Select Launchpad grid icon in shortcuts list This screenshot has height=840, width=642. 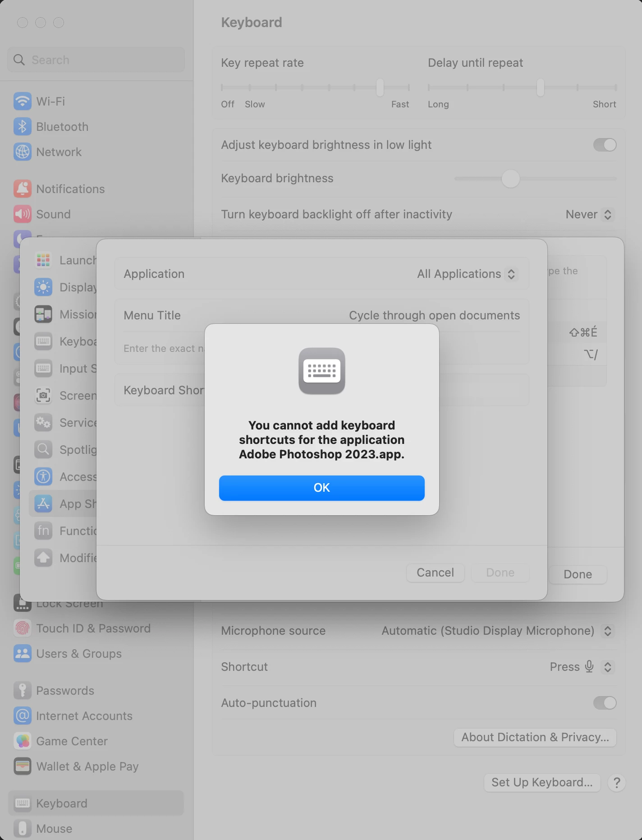(x=43, y=260)
